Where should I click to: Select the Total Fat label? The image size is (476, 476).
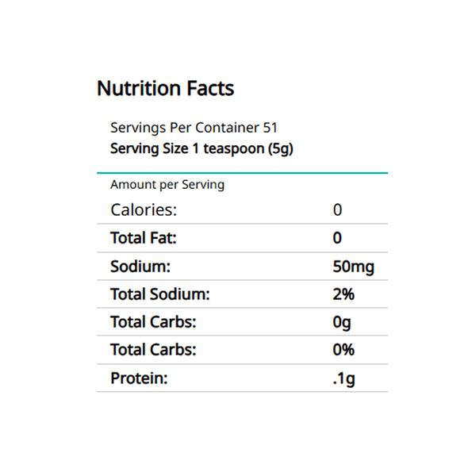[x=143, y=238]
